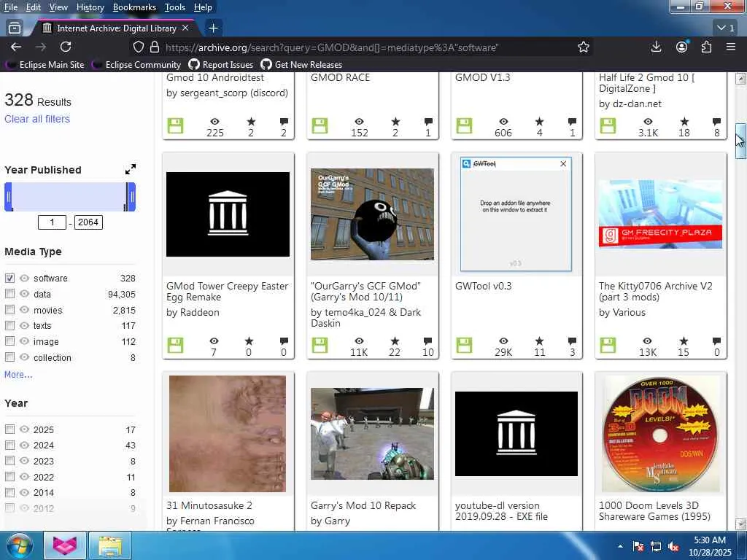This screenshot has height=560, width=747.
Task: Click software floppy icon on GMOD RACE card
Action: pyautogui.click(x=320, y=125)
